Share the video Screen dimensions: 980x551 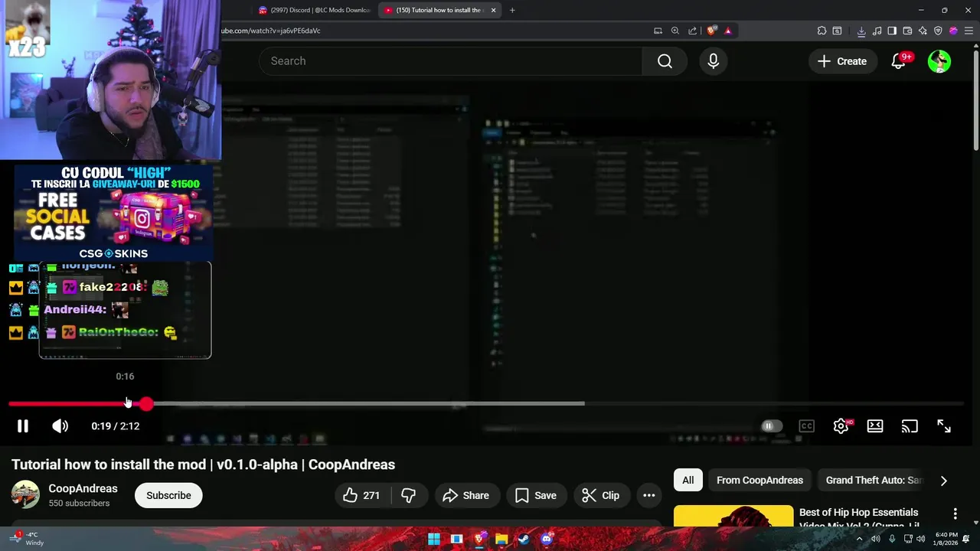[465, 495]
